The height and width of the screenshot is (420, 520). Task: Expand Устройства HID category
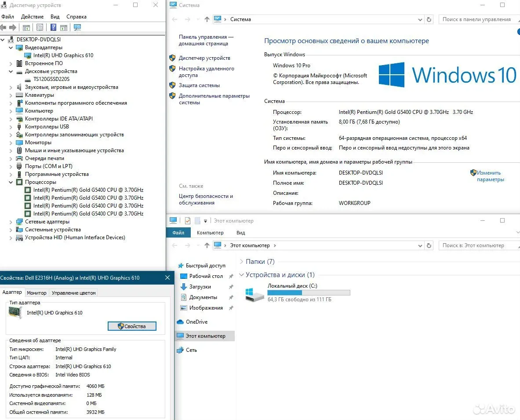(11, 237)
